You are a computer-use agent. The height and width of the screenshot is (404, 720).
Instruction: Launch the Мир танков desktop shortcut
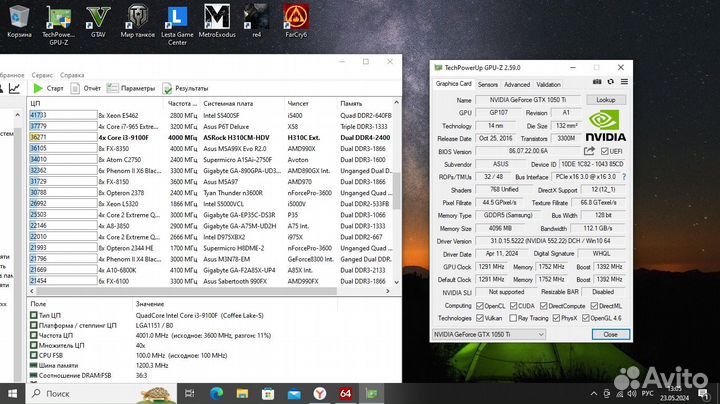coord(137,20)
